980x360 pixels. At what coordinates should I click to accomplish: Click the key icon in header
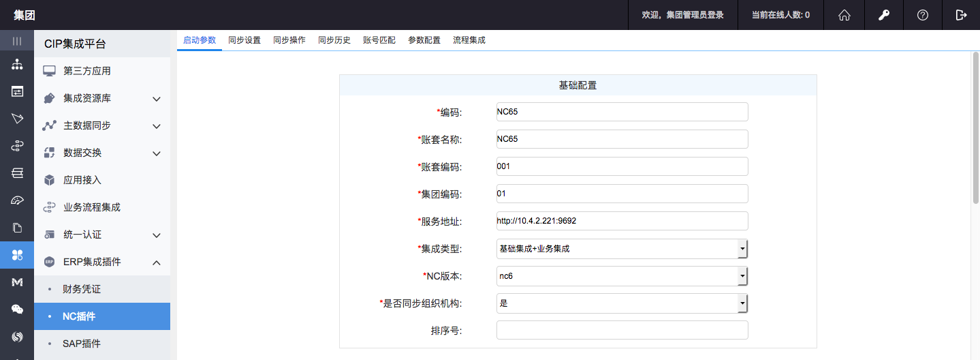point(883,15)
